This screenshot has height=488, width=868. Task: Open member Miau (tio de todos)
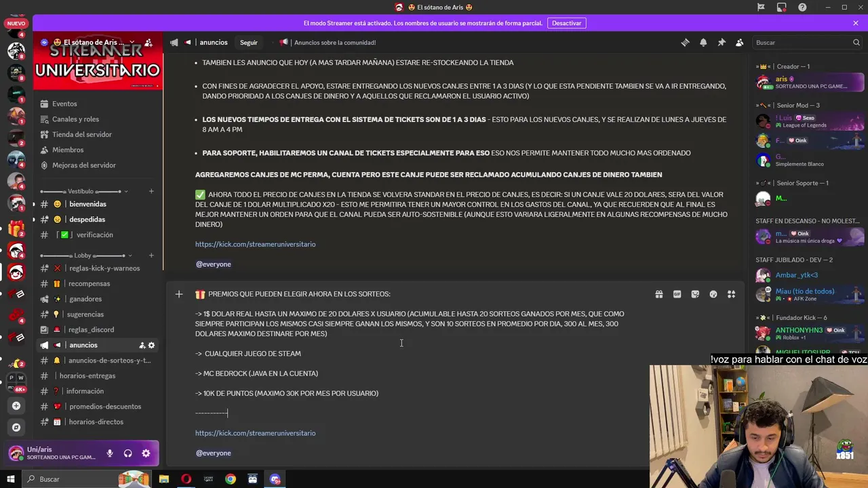coord(810,294)
